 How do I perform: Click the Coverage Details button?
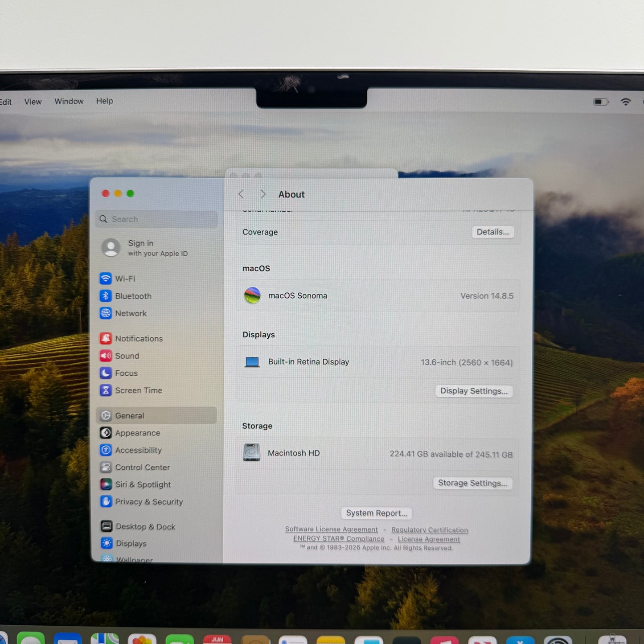492,232
